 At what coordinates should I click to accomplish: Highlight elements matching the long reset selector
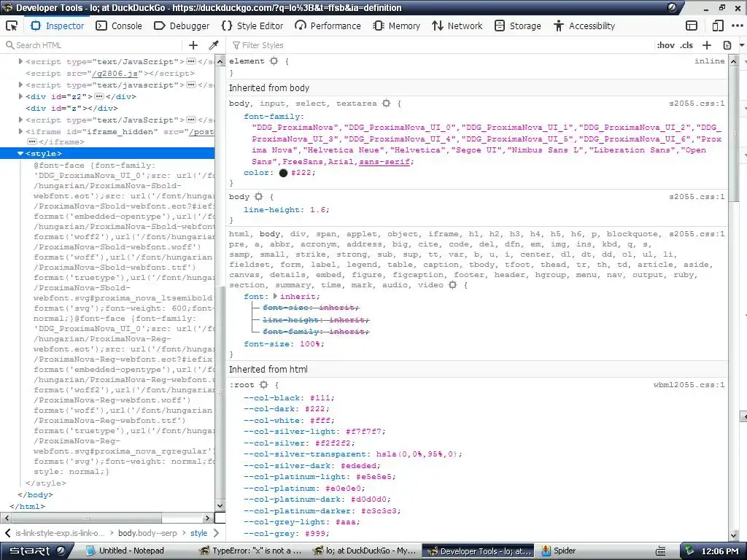click(x=452, y=285)
